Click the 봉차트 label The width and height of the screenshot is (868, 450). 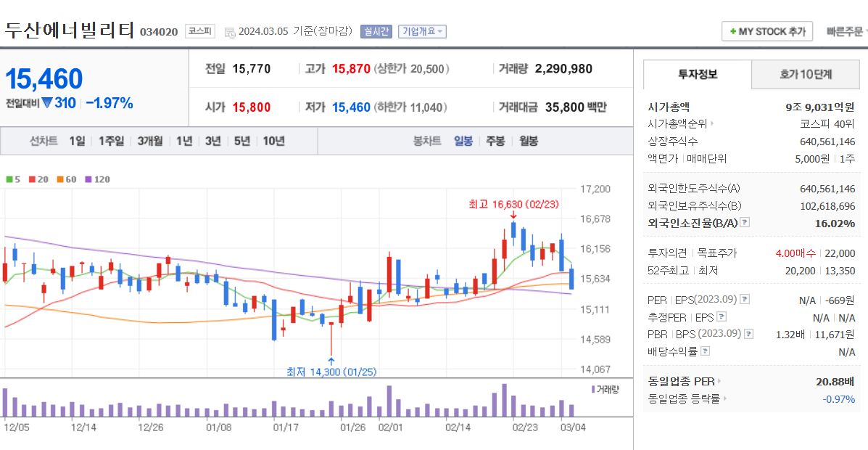427,141
